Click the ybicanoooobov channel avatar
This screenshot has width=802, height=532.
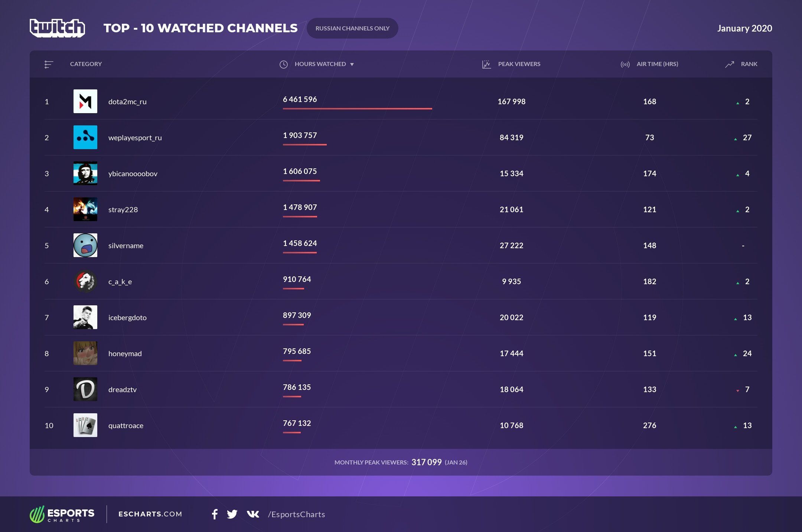coord(85,173)
